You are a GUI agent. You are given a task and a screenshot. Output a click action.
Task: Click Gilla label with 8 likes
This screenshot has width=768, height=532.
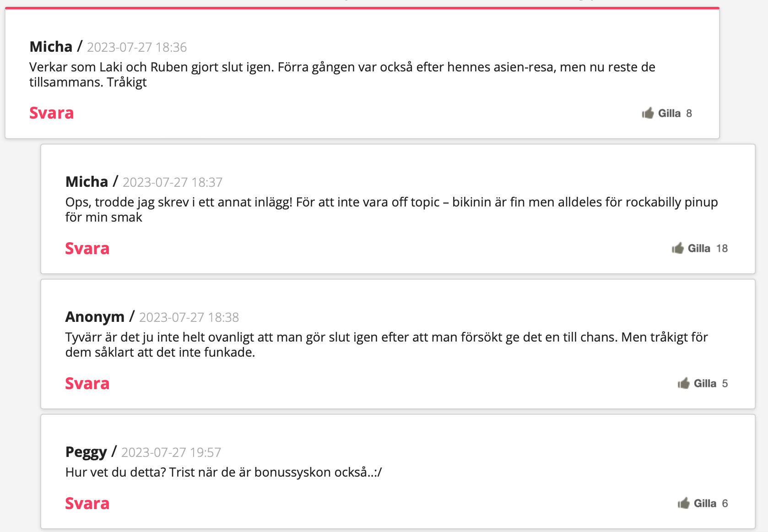point(669,113)
